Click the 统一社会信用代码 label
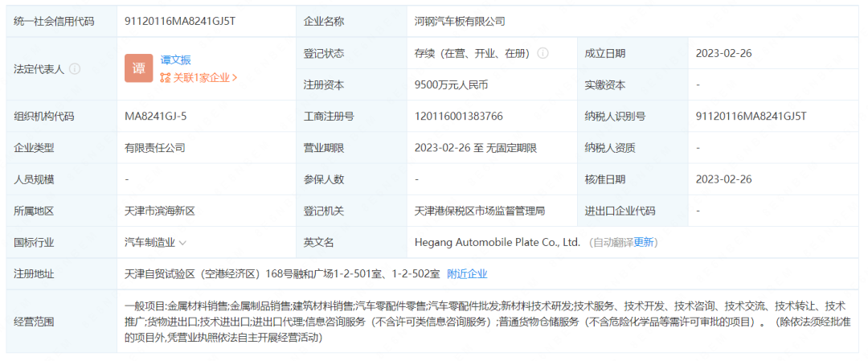The image size is (868, 361). (55, 22)
